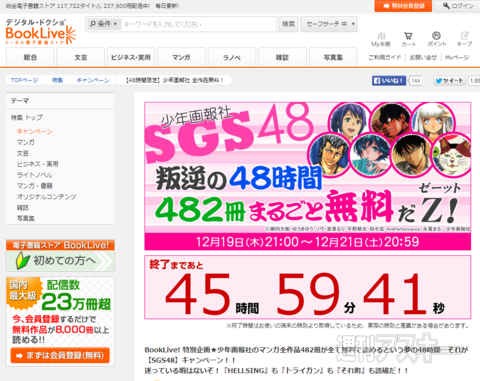
Task: Go to 特集 breadcrumb
Action: (x=57, y=80)
